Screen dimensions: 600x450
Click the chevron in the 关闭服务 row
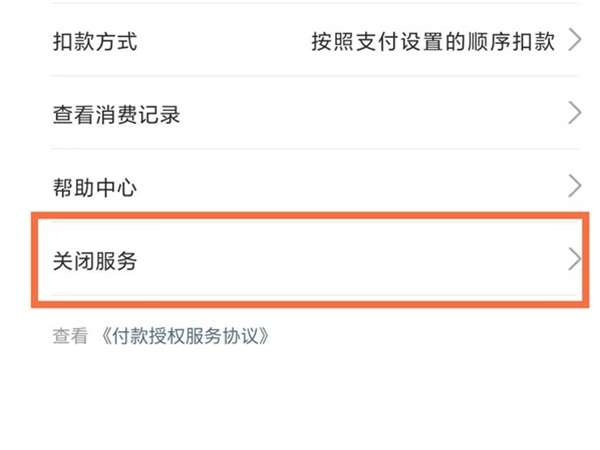pyautogui.click(x=574, y=260)
